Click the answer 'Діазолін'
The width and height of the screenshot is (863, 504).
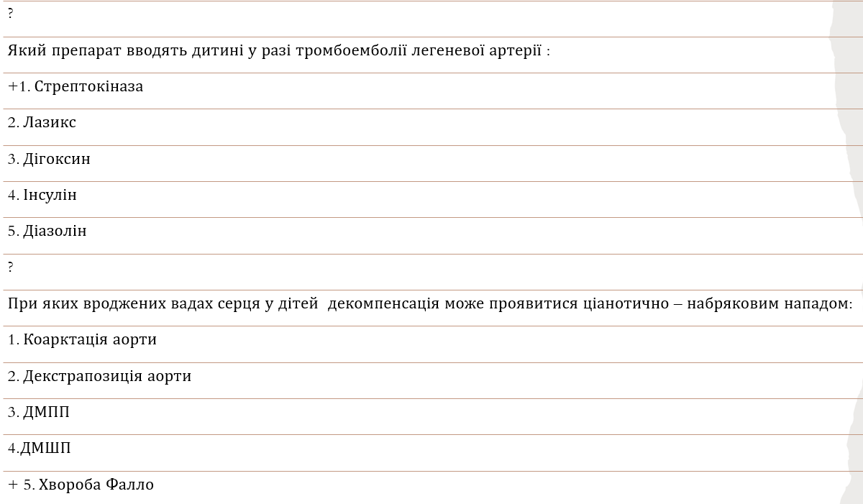coord(55,231)
